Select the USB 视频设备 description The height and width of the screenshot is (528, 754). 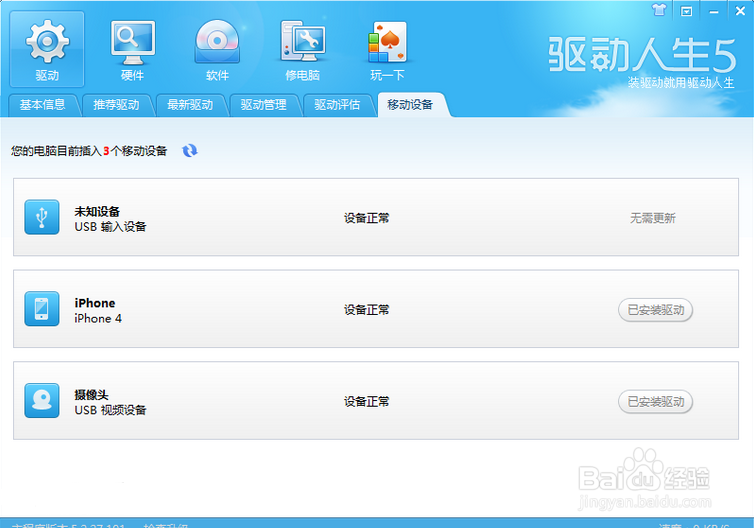[x=110, y=410]
